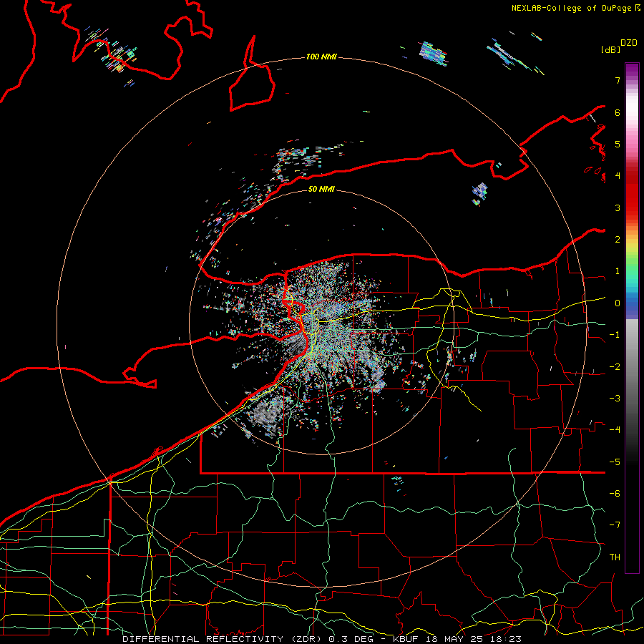Click the -5 value on color scale
The image size is (644, 644).
615,462
